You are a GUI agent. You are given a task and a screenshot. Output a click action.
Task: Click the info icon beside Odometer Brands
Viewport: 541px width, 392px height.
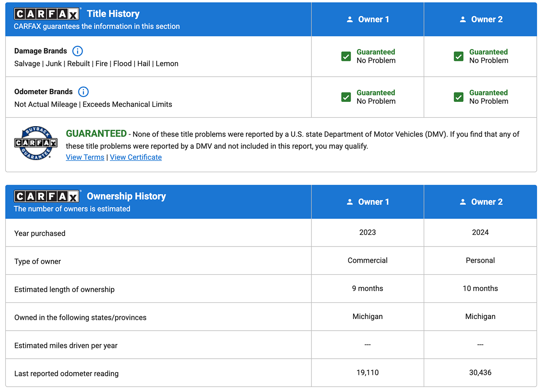pyautogui.click(x=83, y=92)
